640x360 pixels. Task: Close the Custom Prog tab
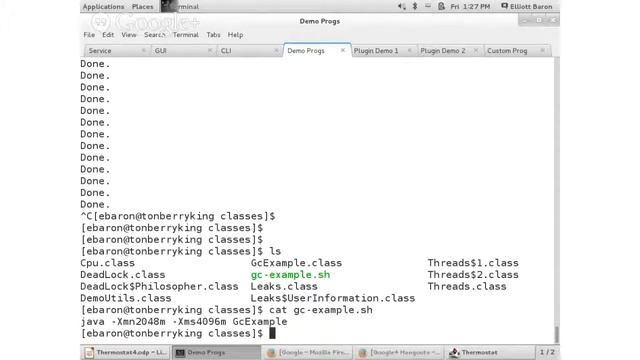542,50
